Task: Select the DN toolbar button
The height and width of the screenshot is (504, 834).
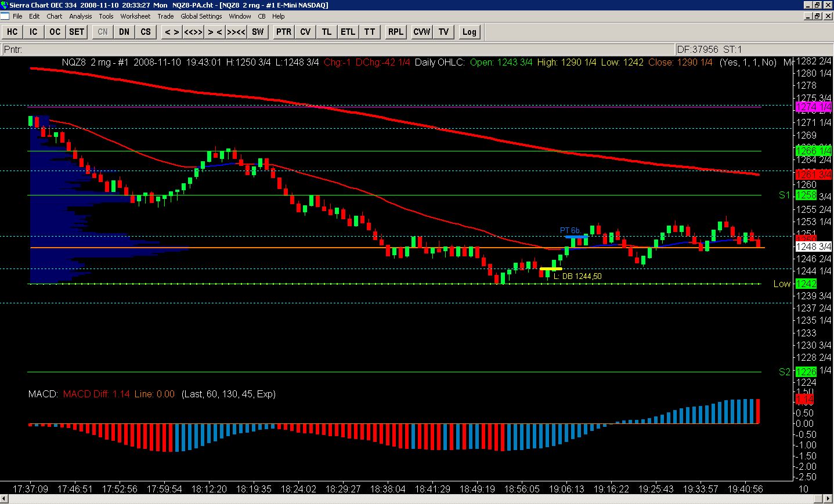Action: coord(124,32)
